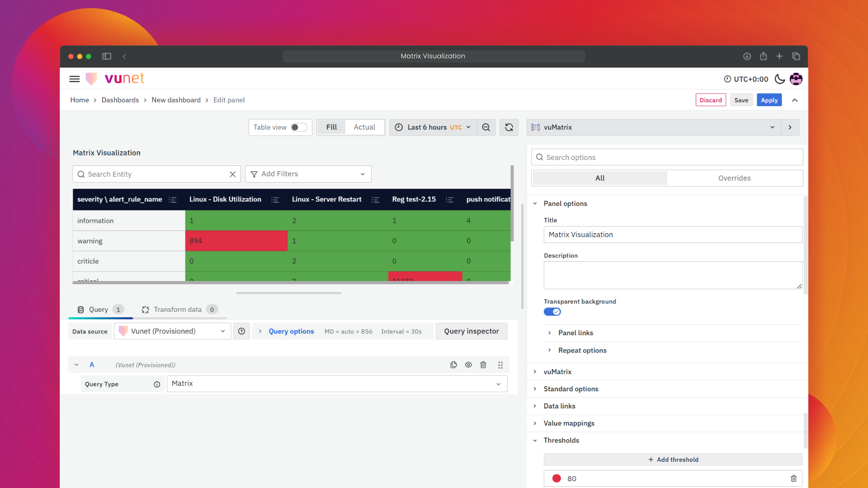Switch to the Overrides tab
Viewport: 868px width, 488px height.
(734, 178)
